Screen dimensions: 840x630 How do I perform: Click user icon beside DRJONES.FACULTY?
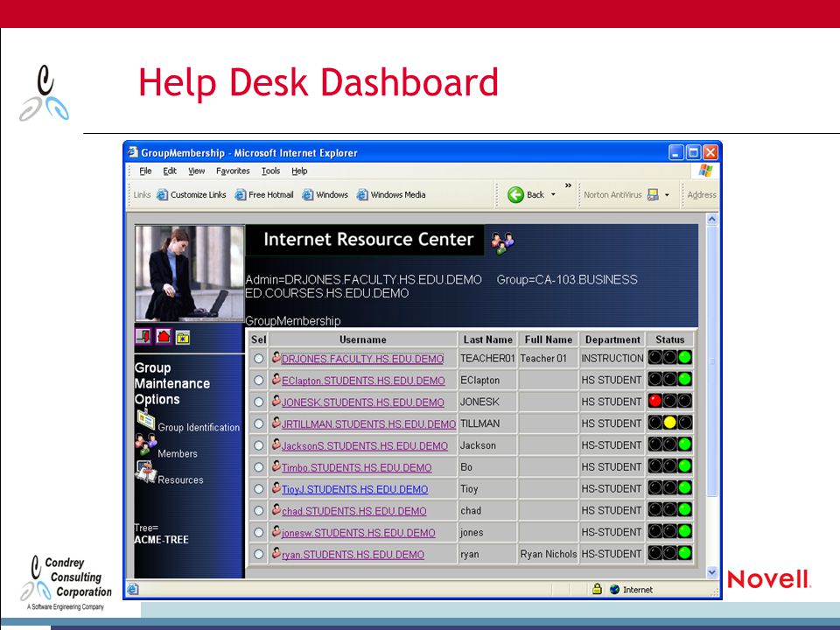tap(276, 357)
